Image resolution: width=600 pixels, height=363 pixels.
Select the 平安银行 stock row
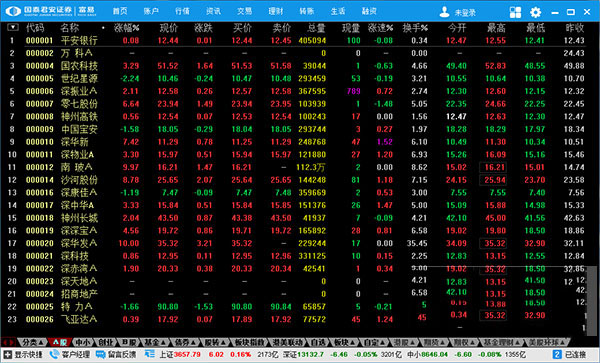coord(300,41)
